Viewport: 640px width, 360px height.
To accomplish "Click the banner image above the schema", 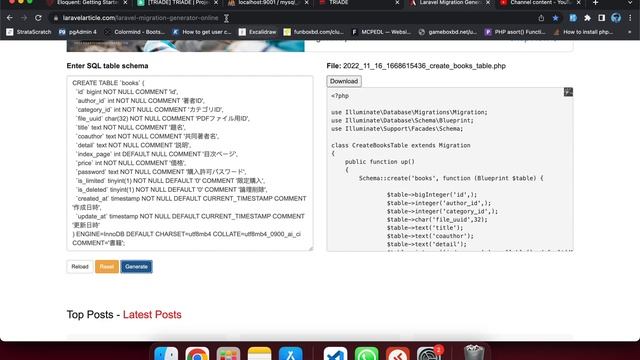I will click(185, 46).
